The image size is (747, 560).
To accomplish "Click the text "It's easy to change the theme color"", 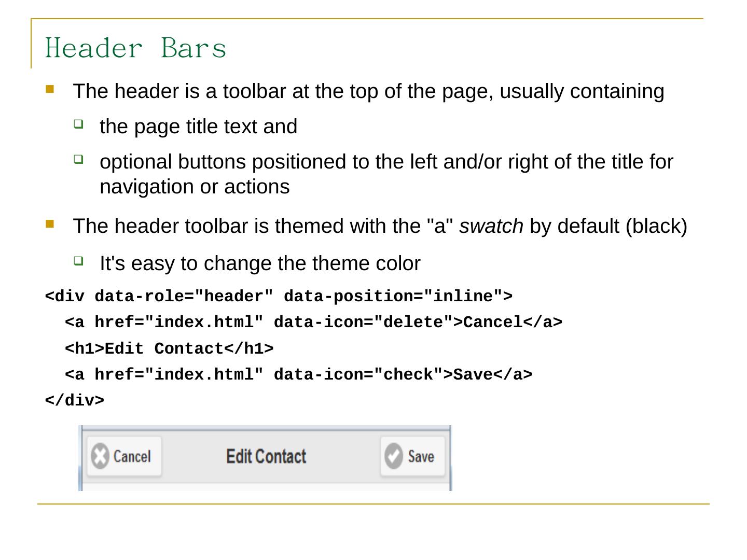I will point(260,264).
